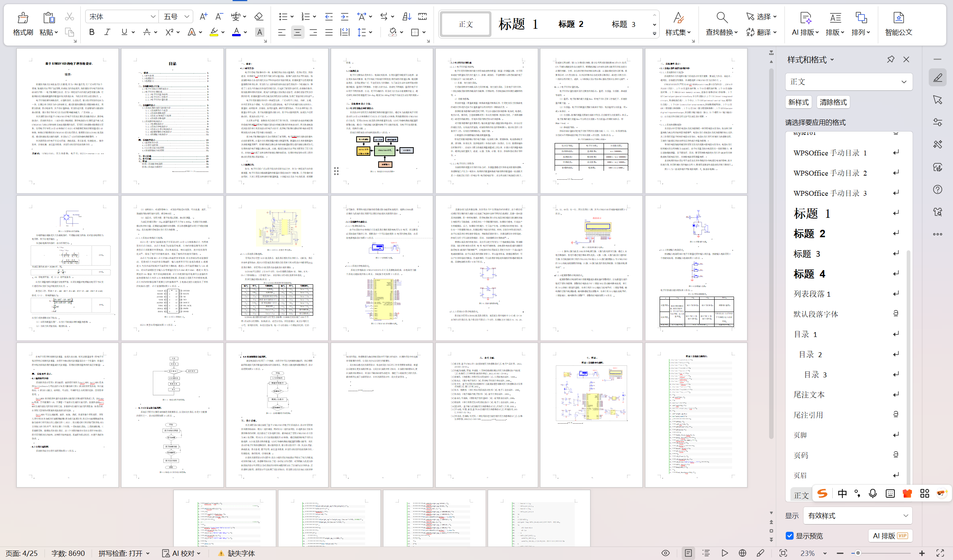Expand the 显示 有效样式 dropdown
Viewport: 953px width, 560px height.
(x=905, y=516)
